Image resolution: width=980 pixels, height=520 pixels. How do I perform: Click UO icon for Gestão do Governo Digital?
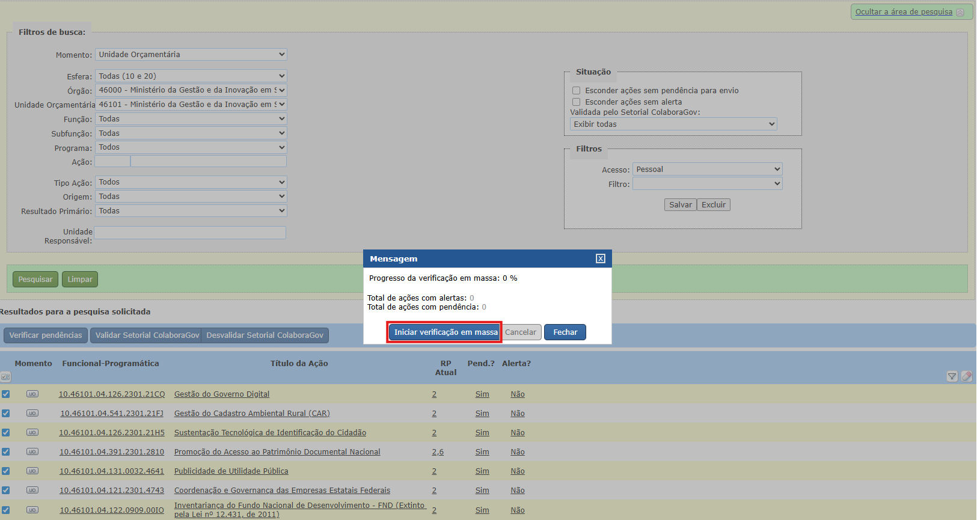point(32,394)
